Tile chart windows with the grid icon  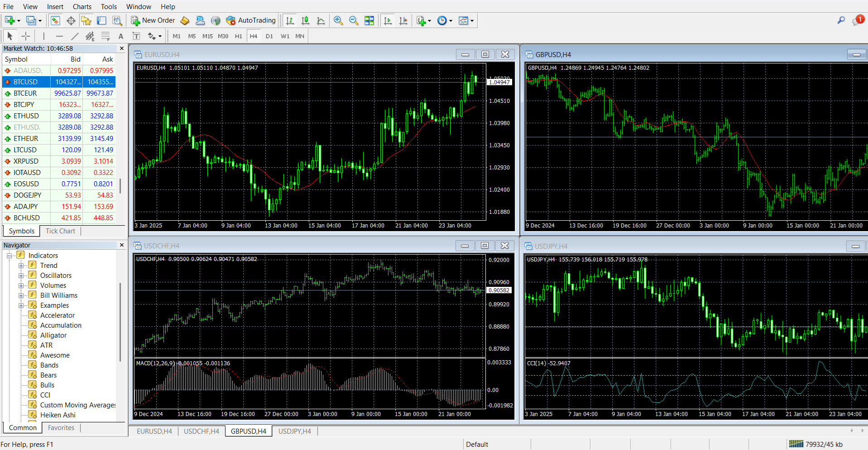[x=369, y=20]
